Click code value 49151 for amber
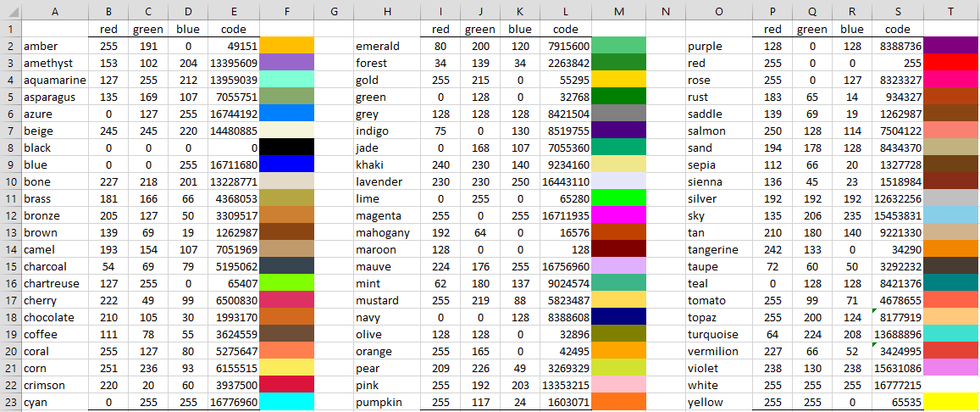Viewport: 980px width, 412px height. 234,46
